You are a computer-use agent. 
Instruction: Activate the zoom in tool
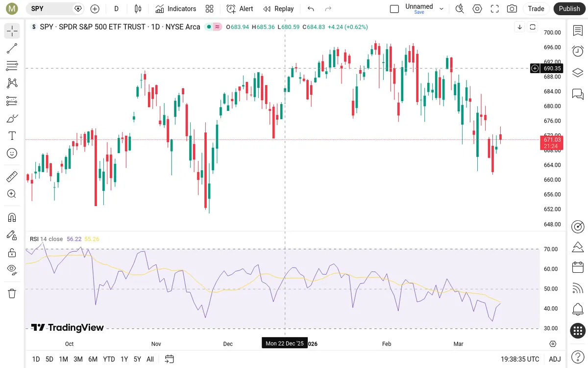click(x=12, y=194)
